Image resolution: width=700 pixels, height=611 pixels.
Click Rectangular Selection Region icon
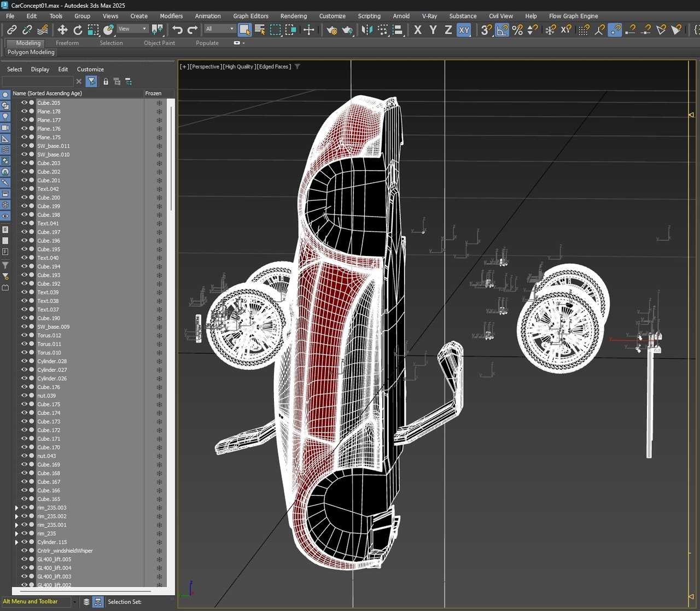coord(275,30)
